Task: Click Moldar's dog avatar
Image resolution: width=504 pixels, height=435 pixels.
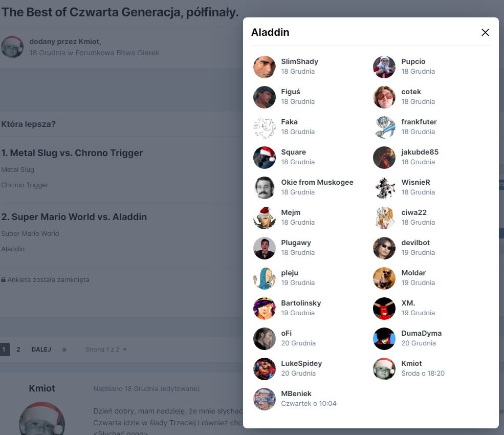Action: 384,278
